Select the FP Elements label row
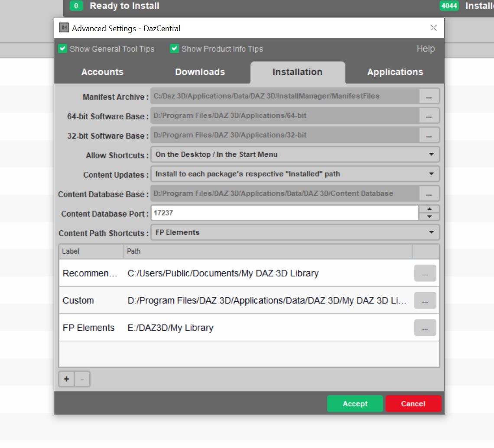Viewport: 494px width, 448px height. tap(88, 328)
